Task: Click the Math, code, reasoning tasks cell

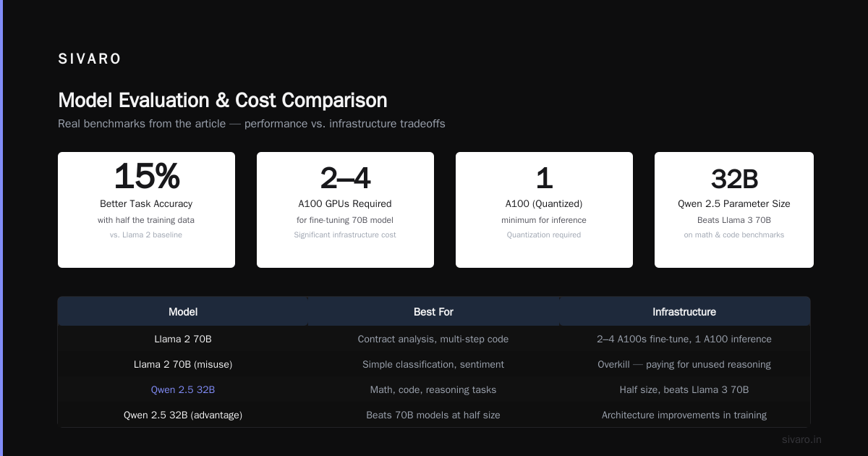Action: (433, 389)
